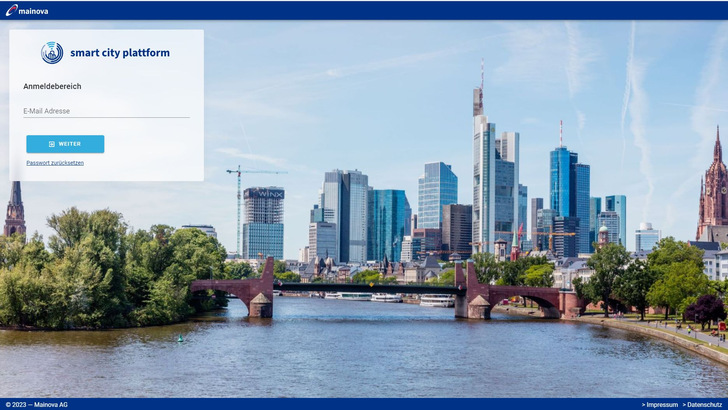Open the Impressum footer link
This screenshot has width=728, height=410.
pyautogui.click(x=660, y=405)
